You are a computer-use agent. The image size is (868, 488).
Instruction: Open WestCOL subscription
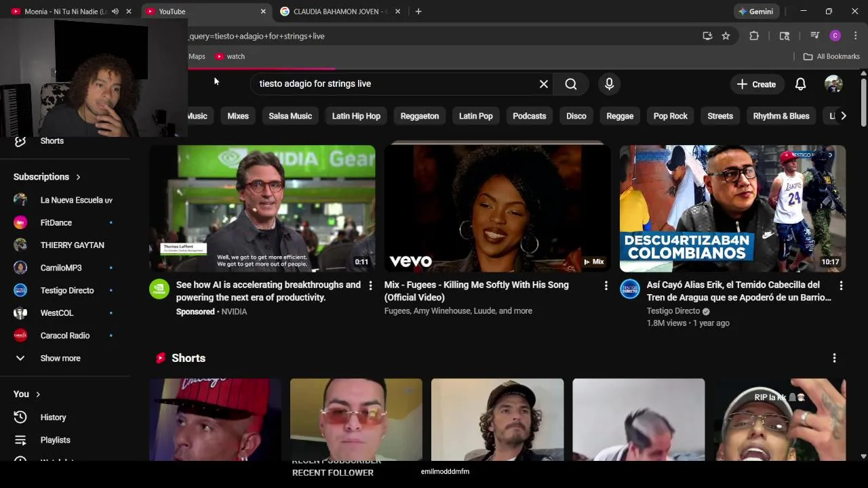click(x=65, y=313)
